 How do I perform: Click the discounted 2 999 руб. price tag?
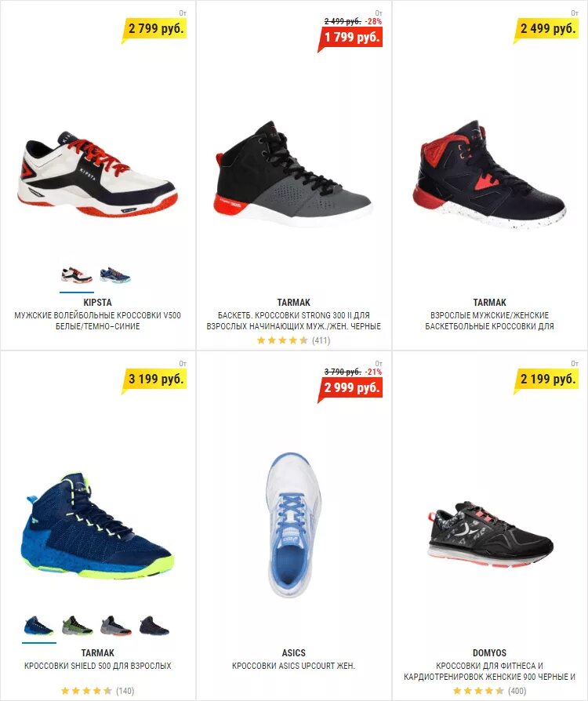350,388
